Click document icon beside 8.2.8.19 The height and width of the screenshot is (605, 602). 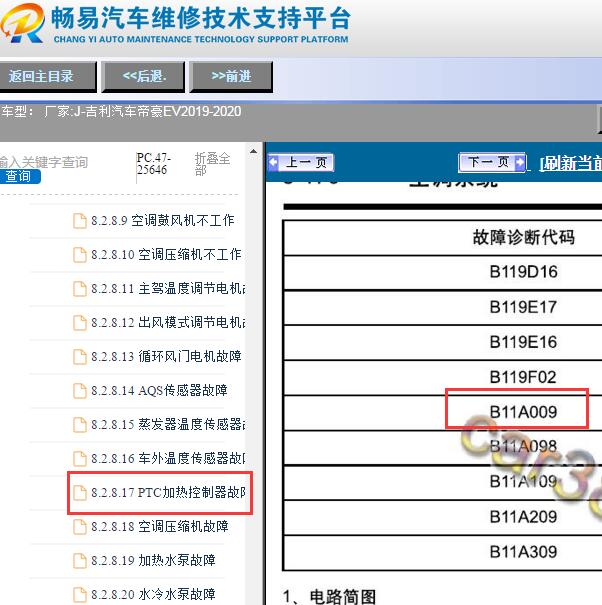pos(80,561)
